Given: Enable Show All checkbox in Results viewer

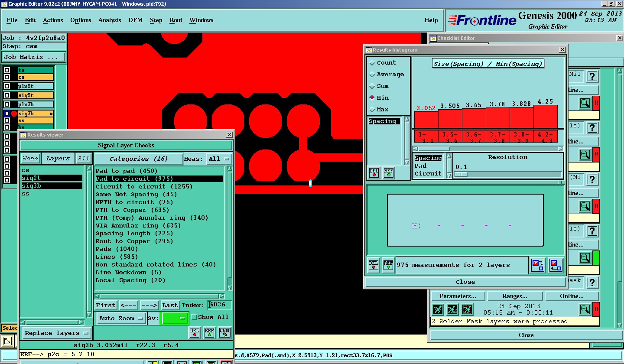Looking at the screenshot, I should click(194, 317).
